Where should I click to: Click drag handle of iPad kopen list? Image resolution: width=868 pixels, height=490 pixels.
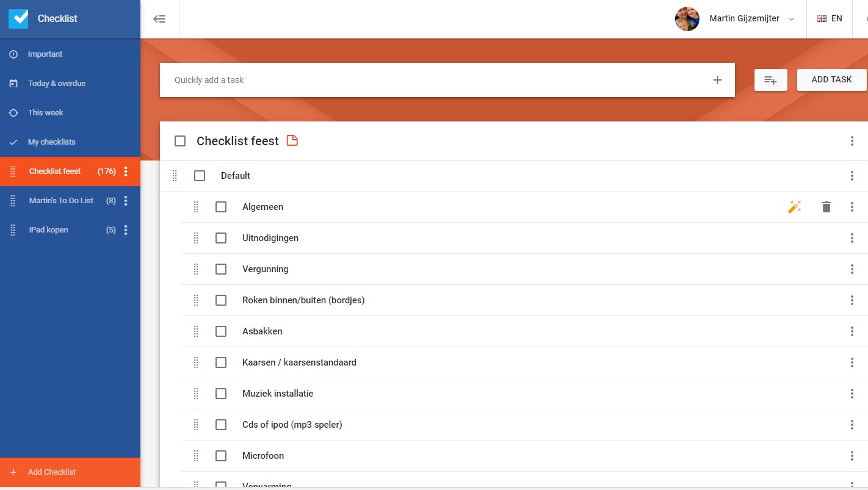[x=13, y=230]
